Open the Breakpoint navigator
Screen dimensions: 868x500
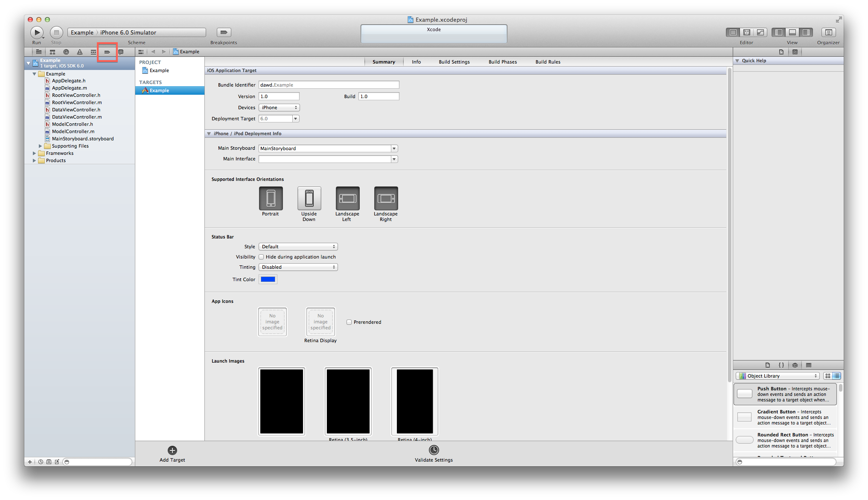[x=107, y=52]
